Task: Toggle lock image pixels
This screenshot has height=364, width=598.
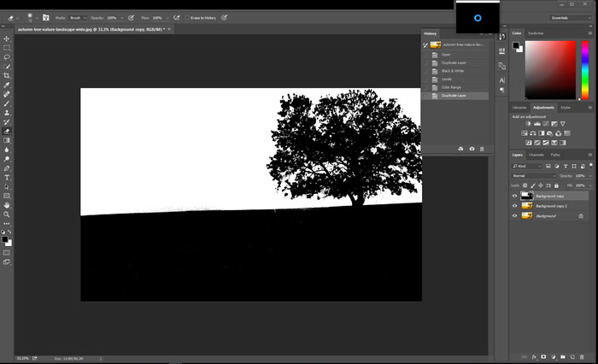Action: 533,185
